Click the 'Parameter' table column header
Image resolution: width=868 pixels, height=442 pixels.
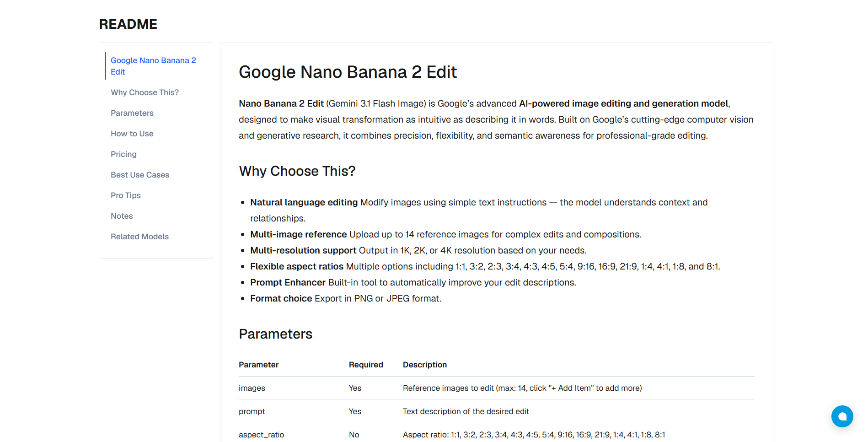coord(258,365)
